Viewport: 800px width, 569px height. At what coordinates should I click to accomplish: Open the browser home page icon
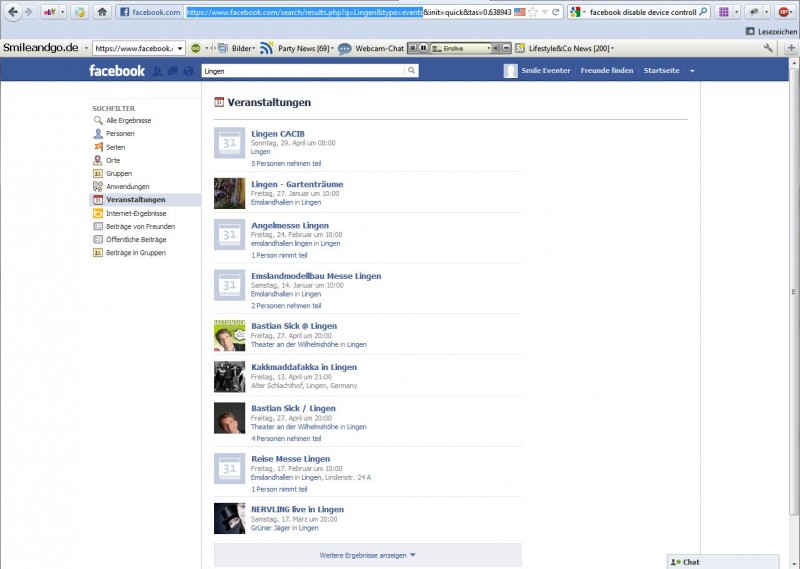102,12
